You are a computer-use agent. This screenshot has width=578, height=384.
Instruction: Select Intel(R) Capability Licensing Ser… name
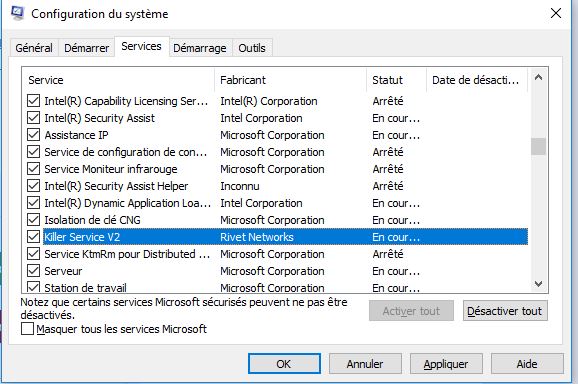point(126,101)
